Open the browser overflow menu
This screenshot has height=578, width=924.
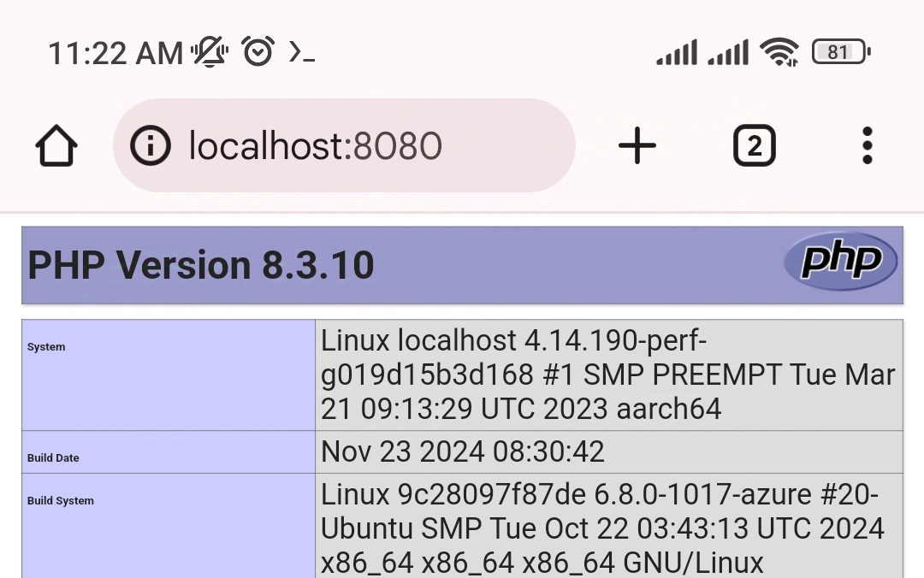tap(867, 145)
